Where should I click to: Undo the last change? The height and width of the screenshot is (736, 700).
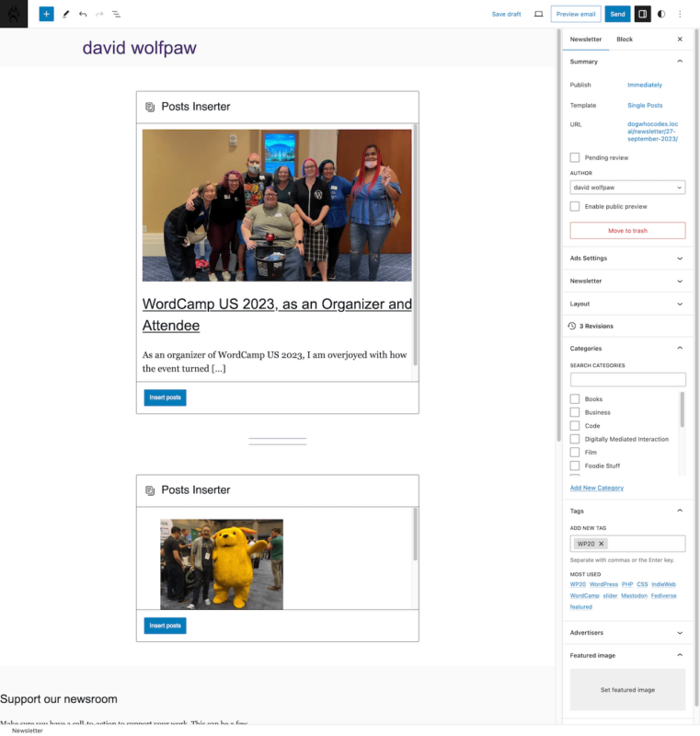point(83,14)
